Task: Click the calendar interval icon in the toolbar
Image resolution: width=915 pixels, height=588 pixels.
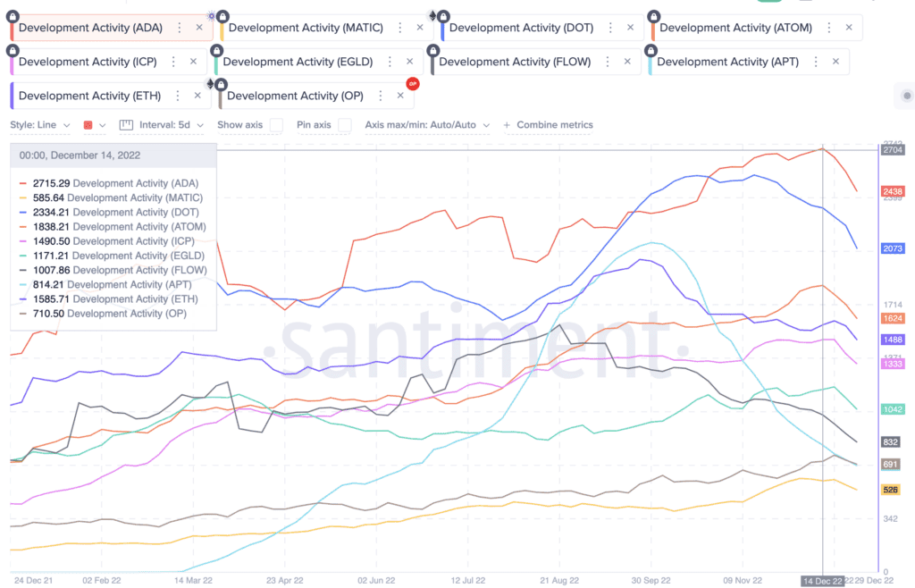Action: pos(125,125)
